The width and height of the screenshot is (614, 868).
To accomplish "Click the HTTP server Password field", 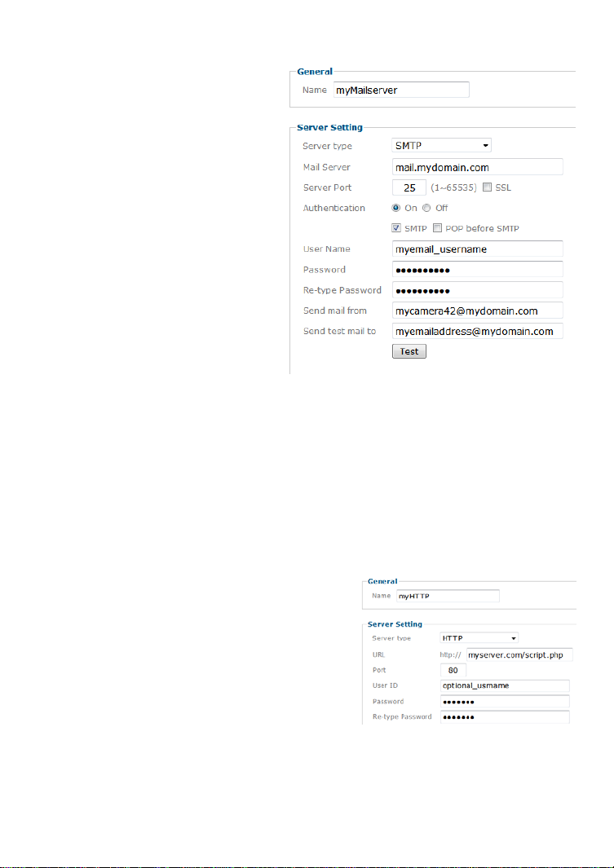I will pyautogui.click(x=505, y=702).
